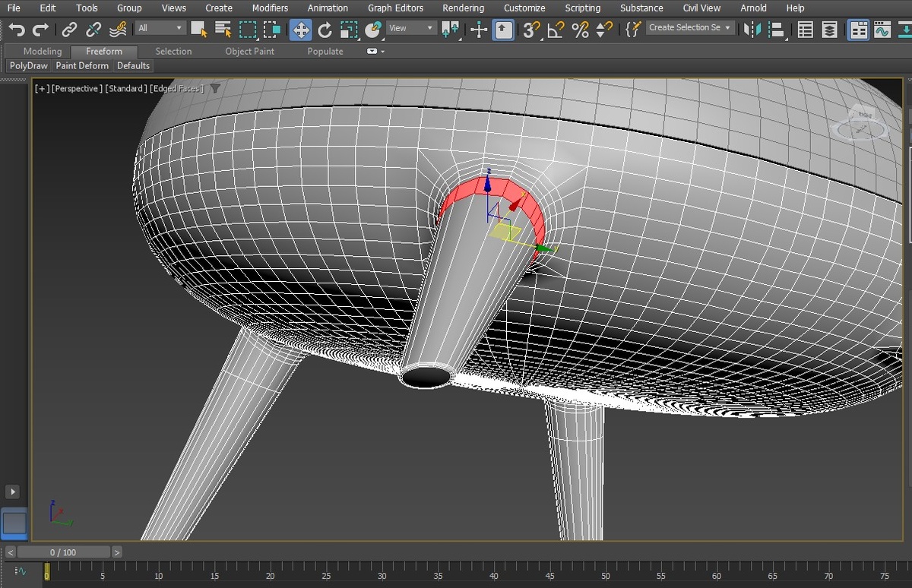912x588 pixels.
Task: Click the PolyDraw panel button
Action: 28,66
